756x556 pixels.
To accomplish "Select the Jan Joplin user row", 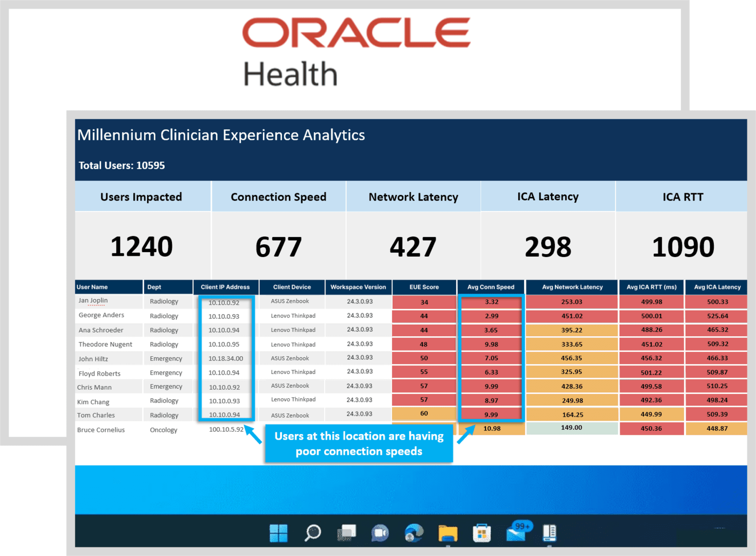I will [x=93, y=301].
